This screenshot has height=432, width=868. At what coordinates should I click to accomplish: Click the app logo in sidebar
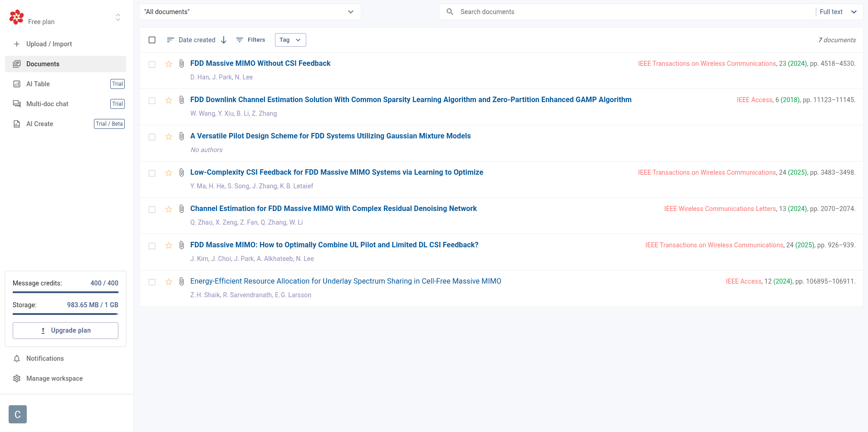17,17
